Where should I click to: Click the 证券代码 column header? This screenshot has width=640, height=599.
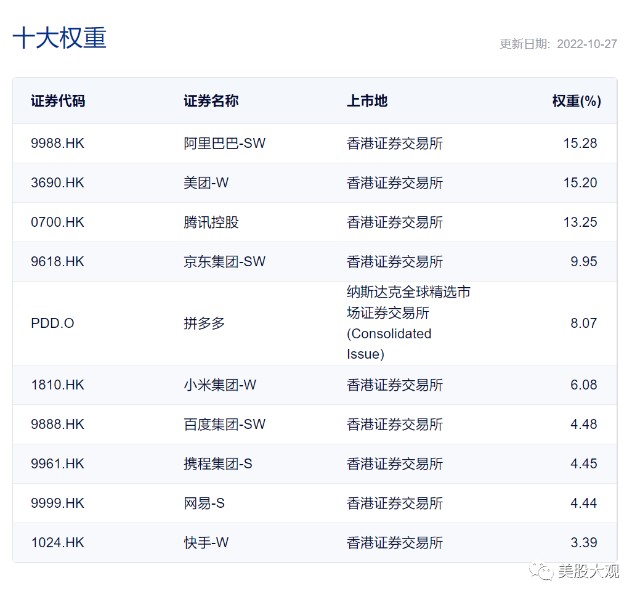58,101
